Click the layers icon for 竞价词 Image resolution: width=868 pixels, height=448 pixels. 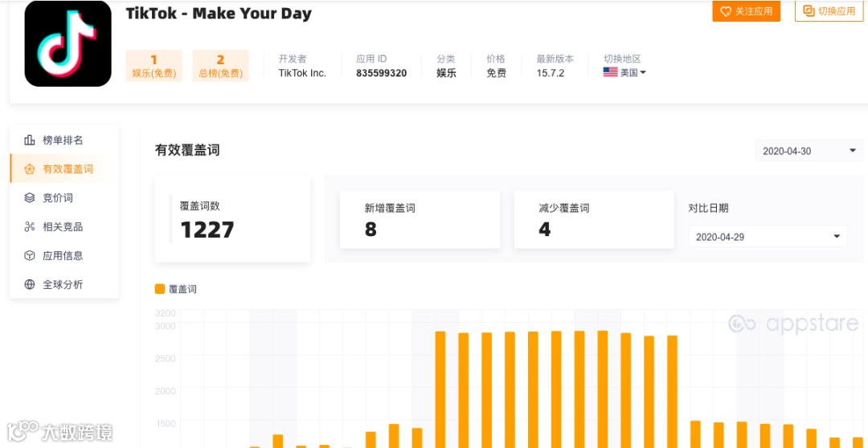(x=30, y=198)
